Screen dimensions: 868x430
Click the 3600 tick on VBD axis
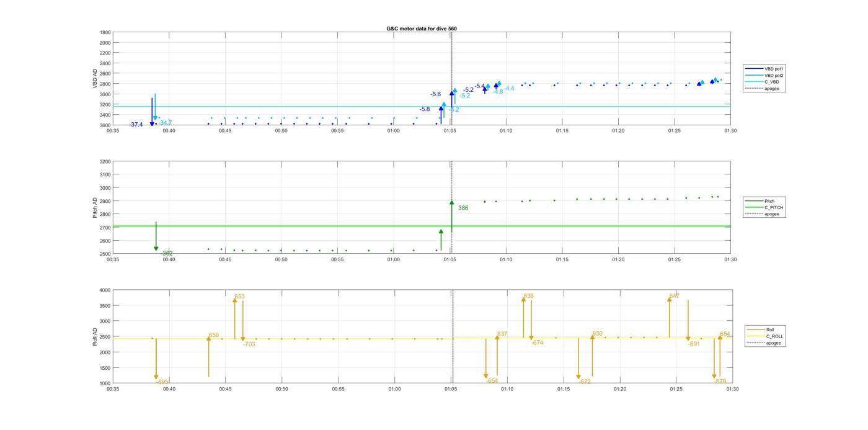[x=105, y=125]
